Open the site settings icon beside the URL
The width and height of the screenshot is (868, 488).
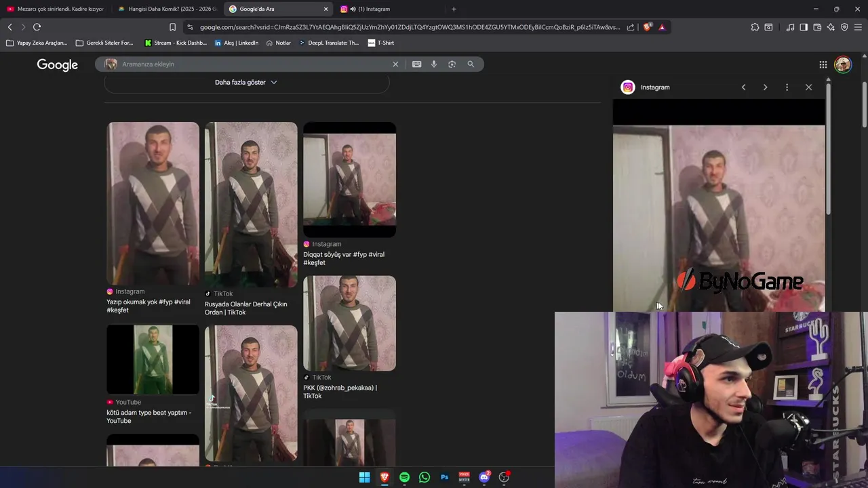[x=190, y=27]
